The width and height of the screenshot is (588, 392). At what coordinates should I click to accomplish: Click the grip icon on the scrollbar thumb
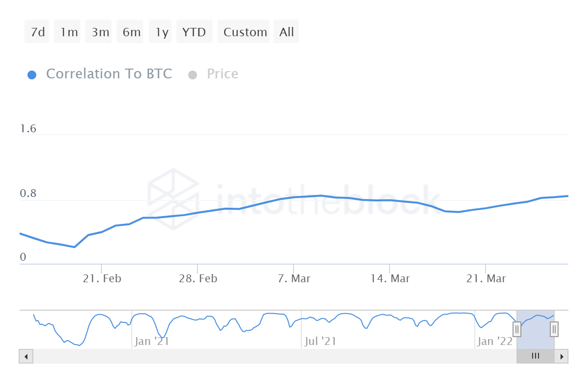point(535,356)
